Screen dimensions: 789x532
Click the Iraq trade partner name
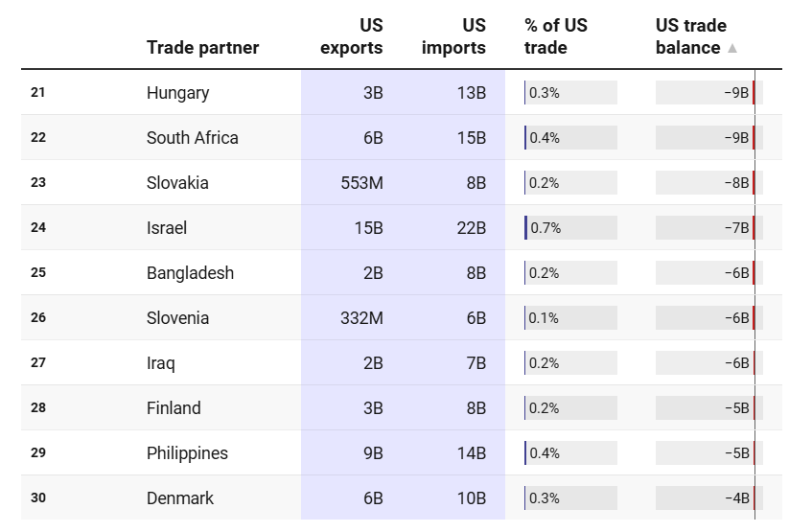(x=161, y=363)
